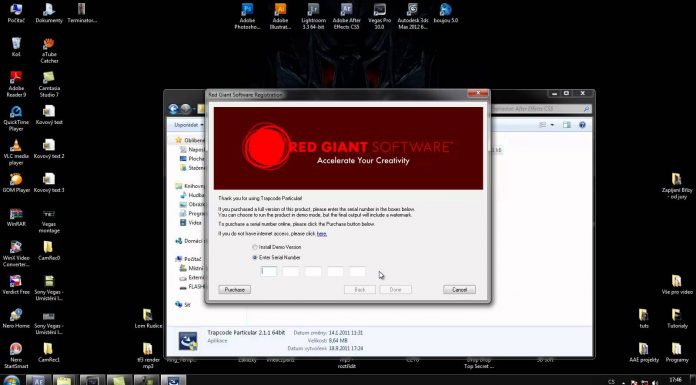
Task: Open the 'here' no-internet link
Action: [321, 234]
